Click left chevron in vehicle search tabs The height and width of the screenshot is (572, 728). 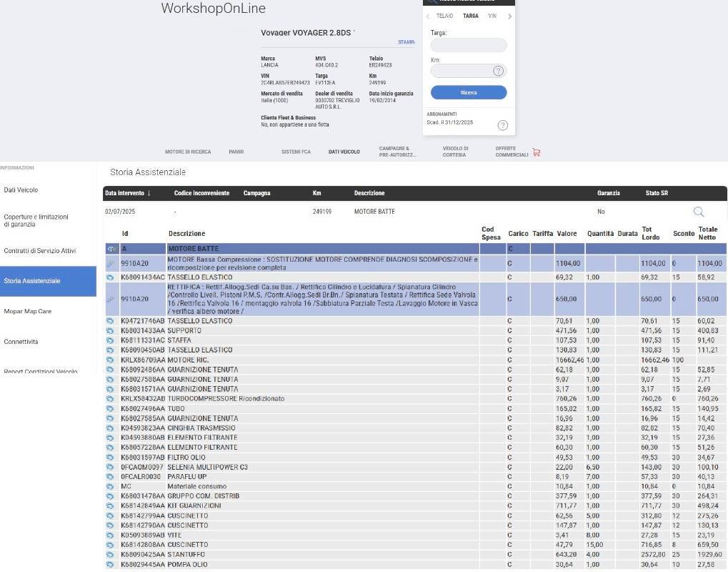(x=427, y=16)
